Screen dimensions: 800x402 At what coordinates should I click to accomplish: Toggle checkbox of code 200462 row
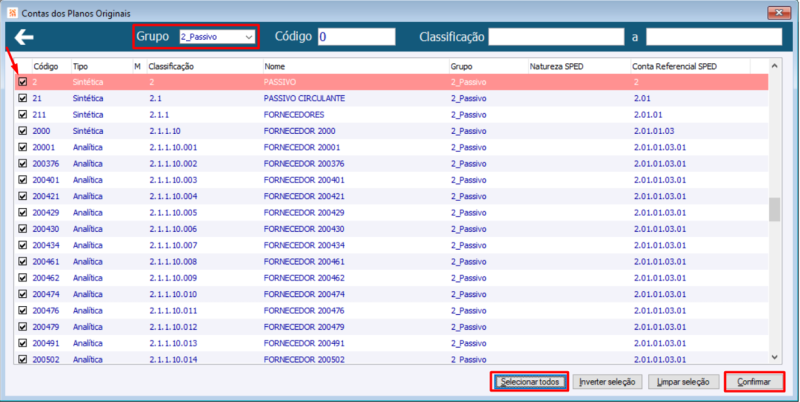pyautogui.click(x=22, y=278)
